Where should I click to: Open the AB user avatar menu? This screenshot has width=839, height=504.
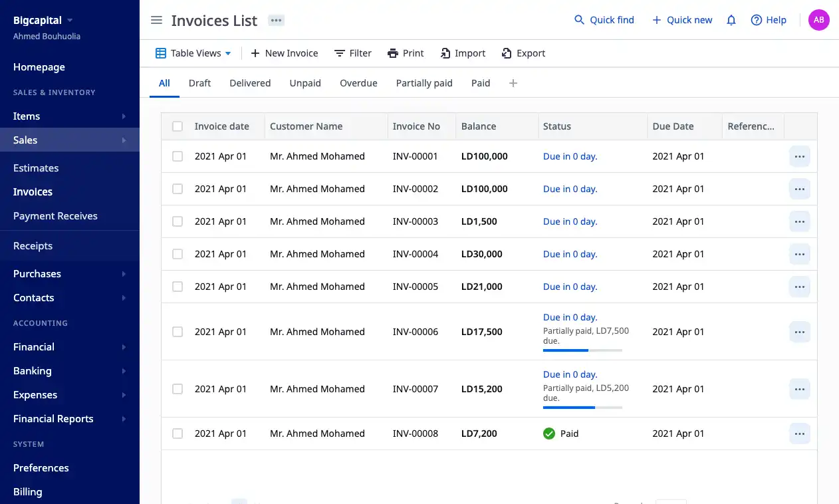(x=818, y=20)
